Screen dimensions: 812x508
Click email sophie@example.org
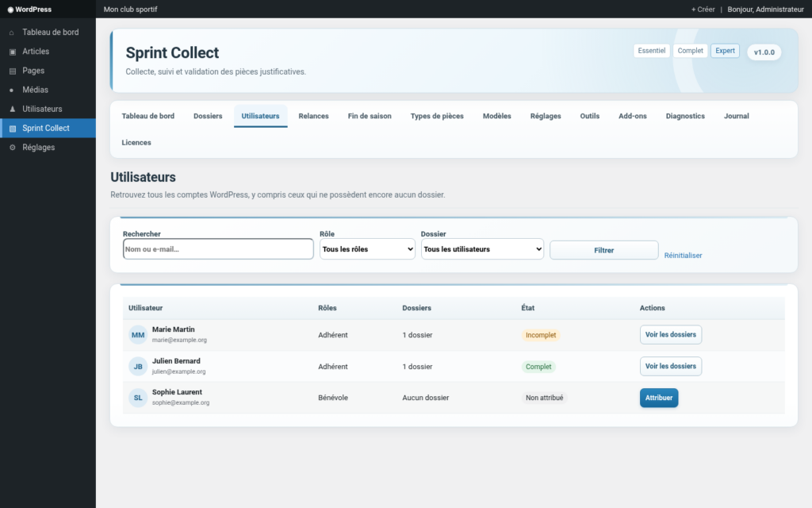[x=181, y=402]
